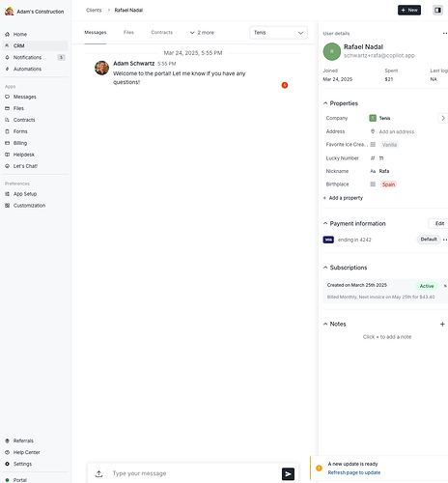Screen dimensions: 448x483
Task: Click the upload file icon in the composer
Action: point(98,473)
